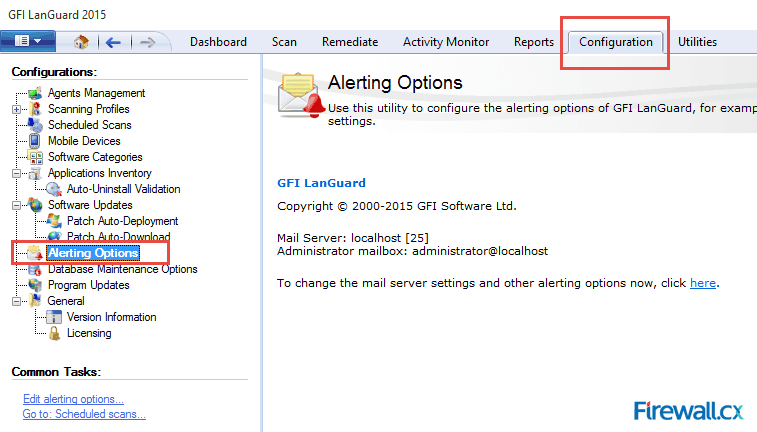This screenshot has width=757, height=432.
Task: Collapse the Applications Inventory node
Action: tap(16, 173)
